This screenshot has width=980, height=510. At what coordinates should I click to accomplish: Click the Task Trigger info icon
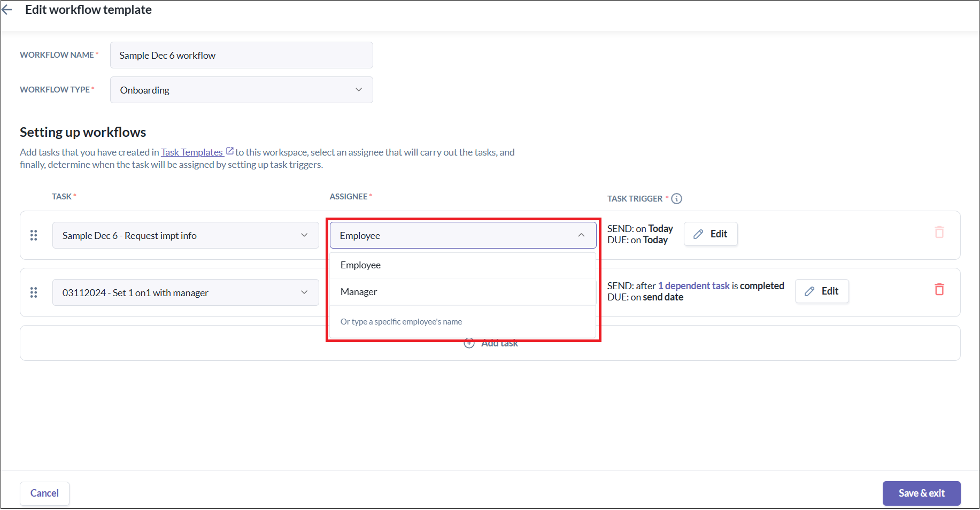tap(676, 199)
